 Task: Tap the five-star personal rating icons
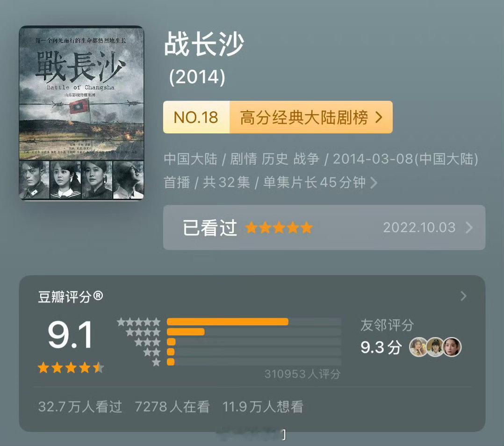pyautogui.click(x=279, y=228)
